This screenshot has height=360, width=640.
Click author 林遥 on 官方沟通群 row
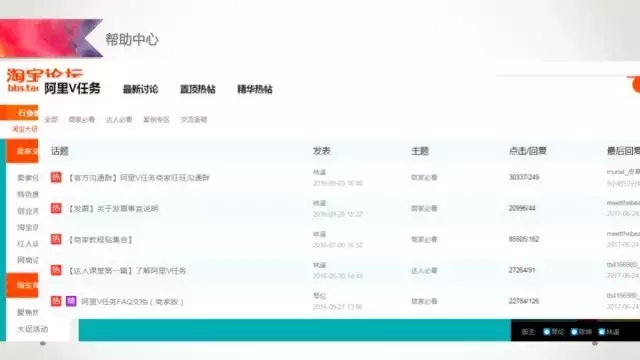(320, 172)
